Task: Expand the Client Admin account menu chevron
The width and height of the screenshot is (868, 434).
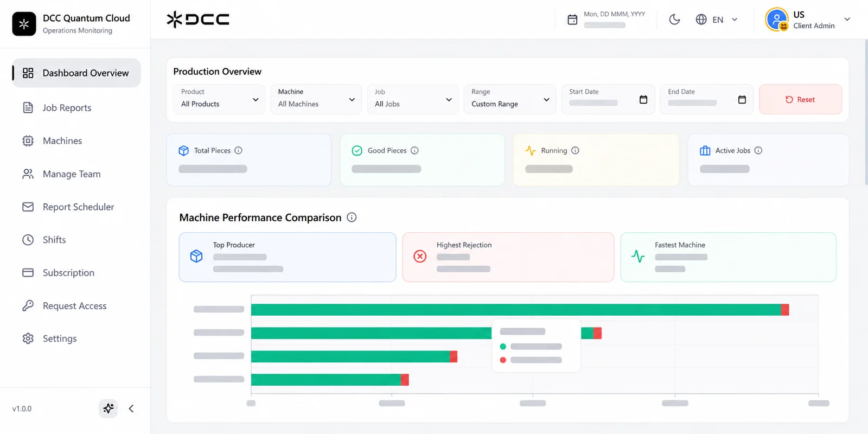Action: (847, 20)
